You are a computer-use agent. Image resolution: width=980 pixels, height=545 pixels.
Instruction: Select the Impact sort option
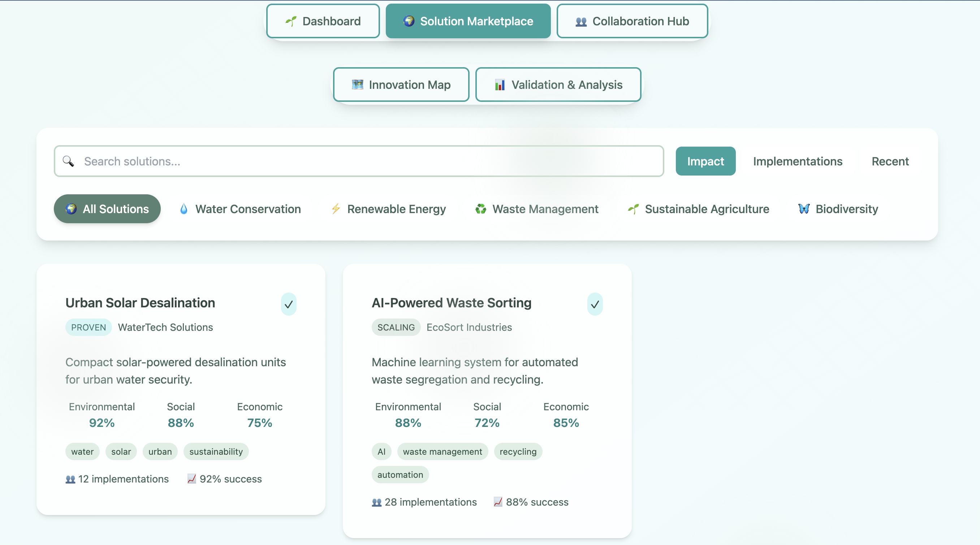[x=705, y=161]
